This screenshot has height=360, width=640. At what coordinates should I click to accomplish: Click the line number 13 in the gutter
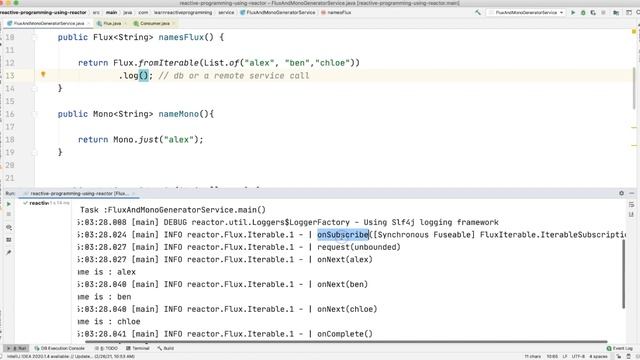pyautogui.click(x=10, y=76)
